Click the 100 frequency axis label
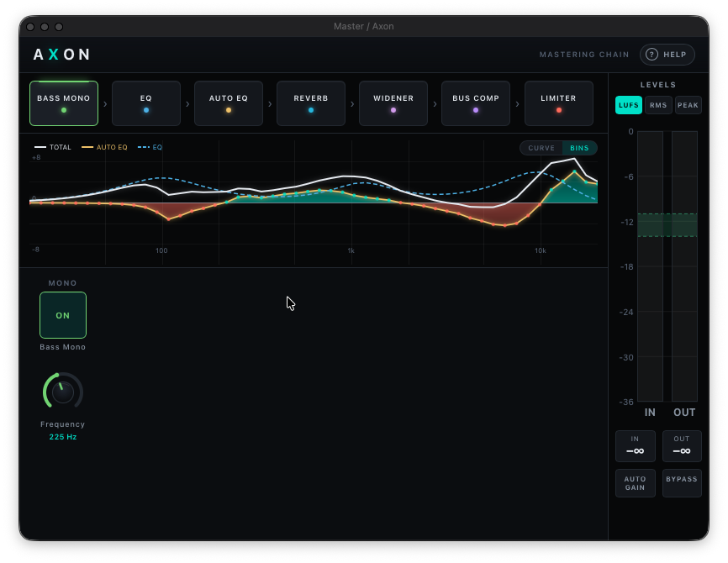Screen dimensions: 728x563 (161, 250)
